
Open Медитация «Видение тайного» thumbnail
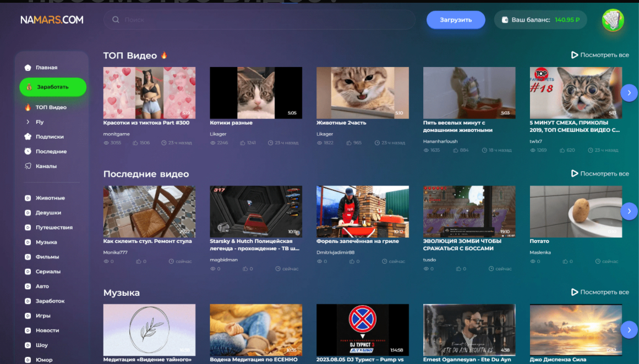point(149,330)
